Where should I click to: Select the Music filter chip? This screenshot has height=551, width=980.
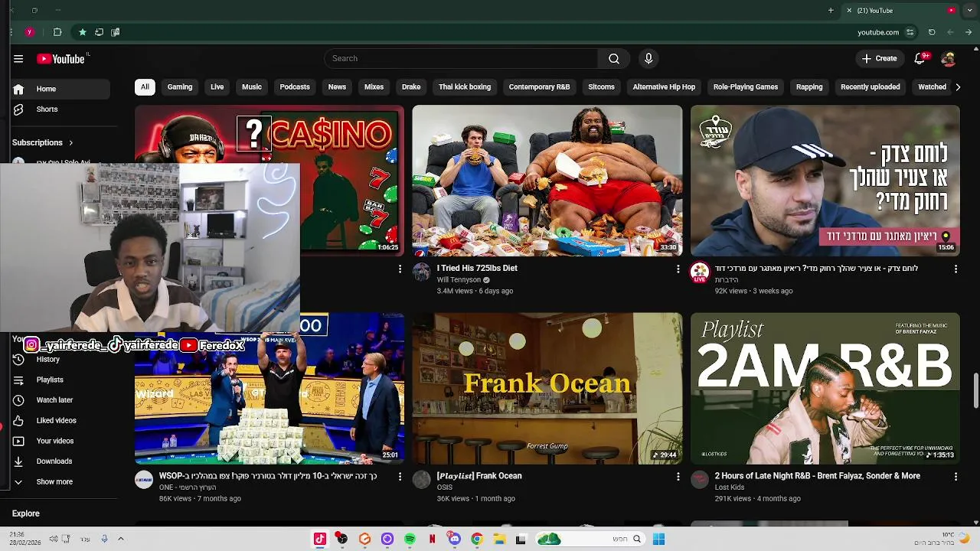point(252,86)
